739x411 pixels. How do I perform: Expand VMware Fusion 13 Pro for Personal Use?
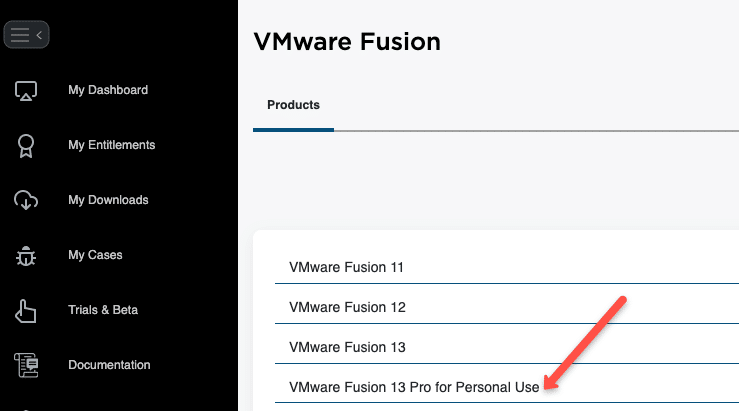(x=507, y=387)
